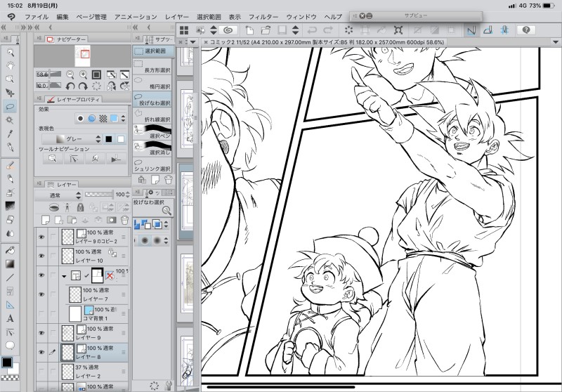
Task: Select 楕円選択 sub tool
Action: pyautogui.click(x=152, y=83)
